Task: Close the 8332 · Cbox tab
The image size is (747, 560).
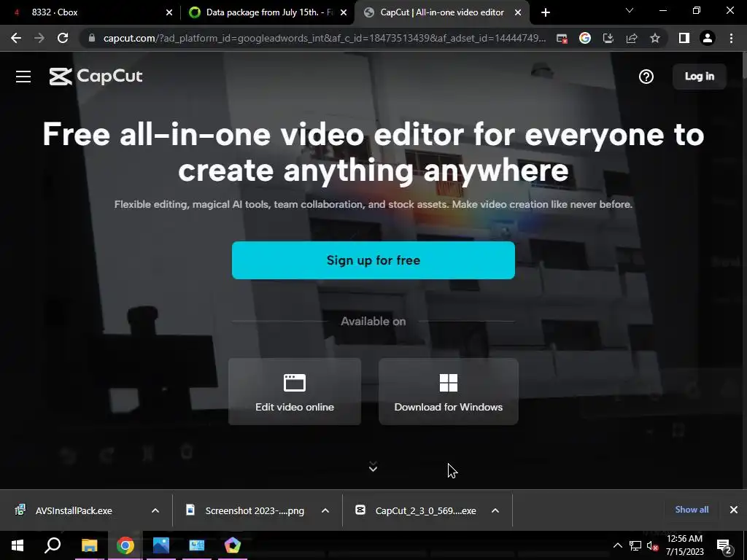Action: [169, 13]
